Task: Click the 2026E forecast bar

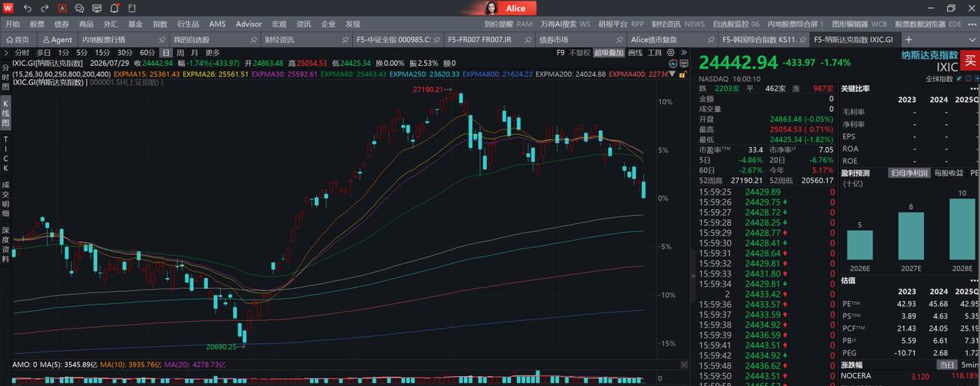Action: 860,245
